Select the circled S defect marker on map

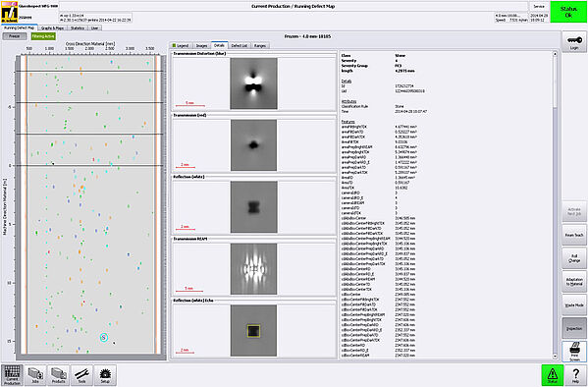(x=104, y=337)
